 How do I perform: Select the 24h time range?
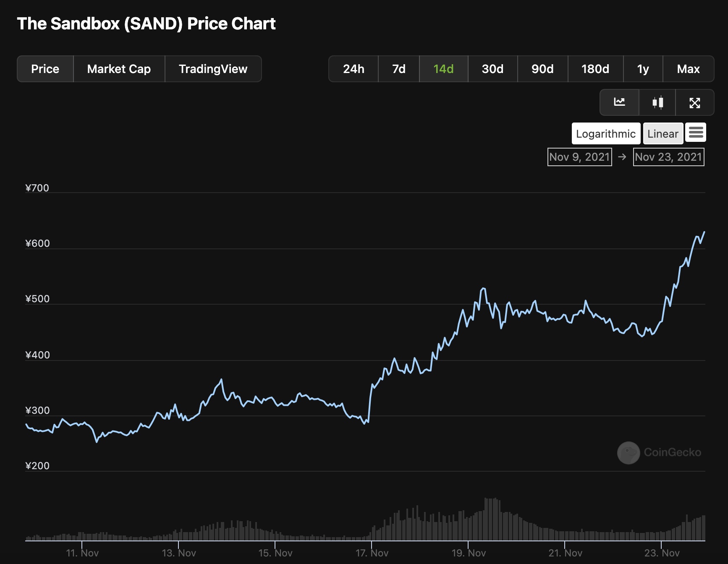pyautogui.click(x=354, y=69)
